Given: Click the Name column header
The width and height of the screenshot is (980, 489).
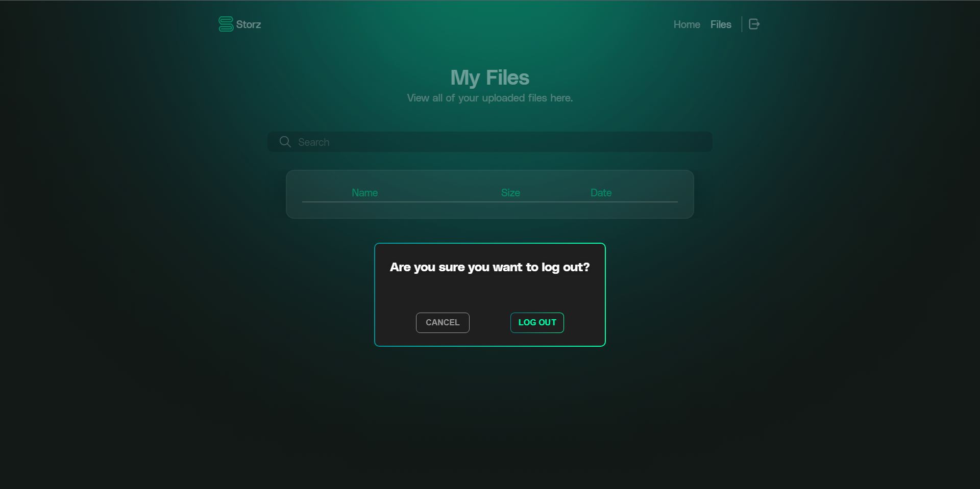Looking at the screenshot, I should click(364, 193).
